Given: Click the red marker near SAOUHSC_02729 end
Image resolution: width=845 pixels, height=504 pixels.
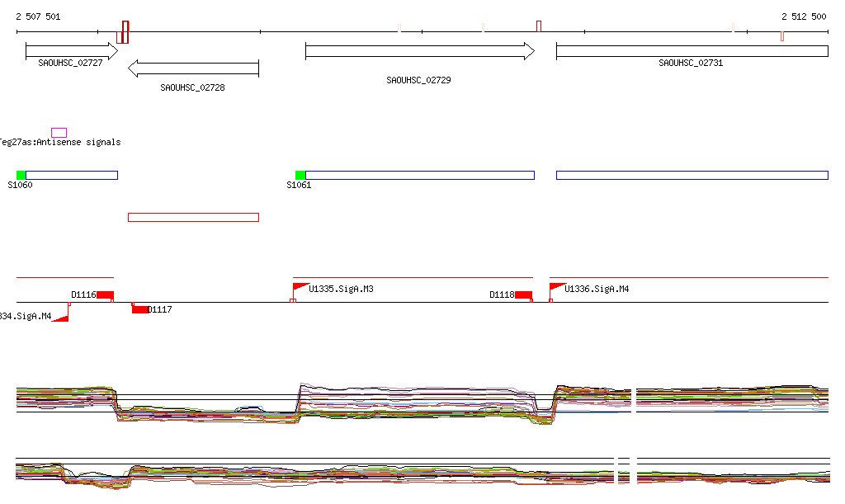Looking at the screenshot, I should point(538,26).
